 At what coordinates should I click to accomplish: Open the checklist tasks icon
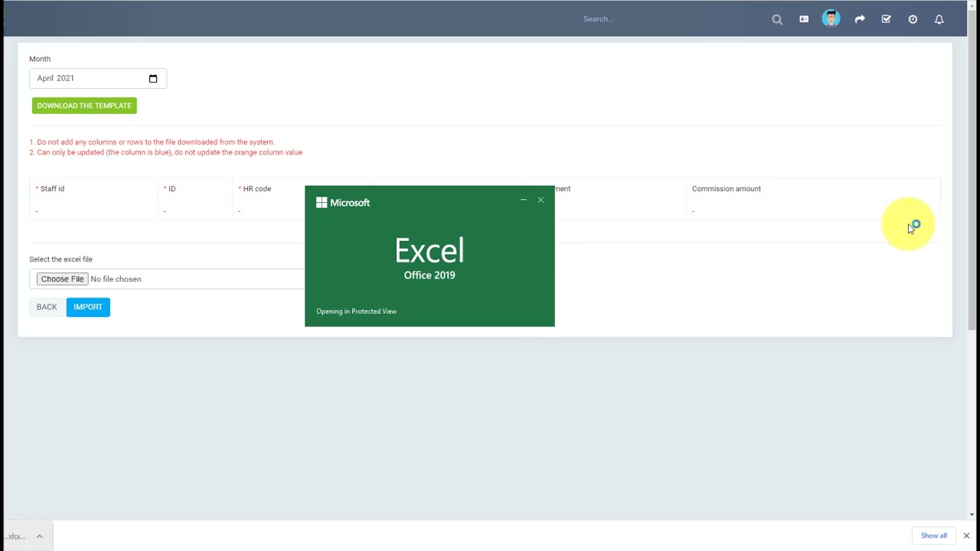click(886, 19)
